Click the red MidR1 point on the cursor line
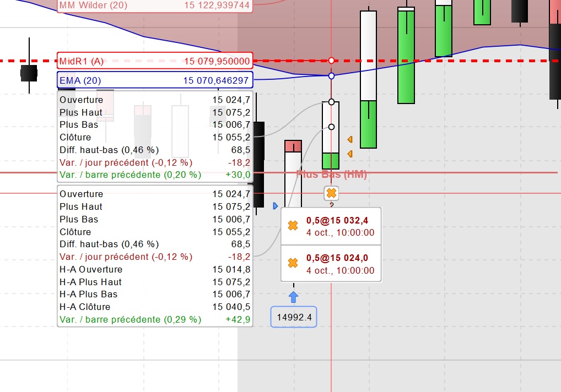Viewport: 561px width, 392px height. [x=331, y=61]
